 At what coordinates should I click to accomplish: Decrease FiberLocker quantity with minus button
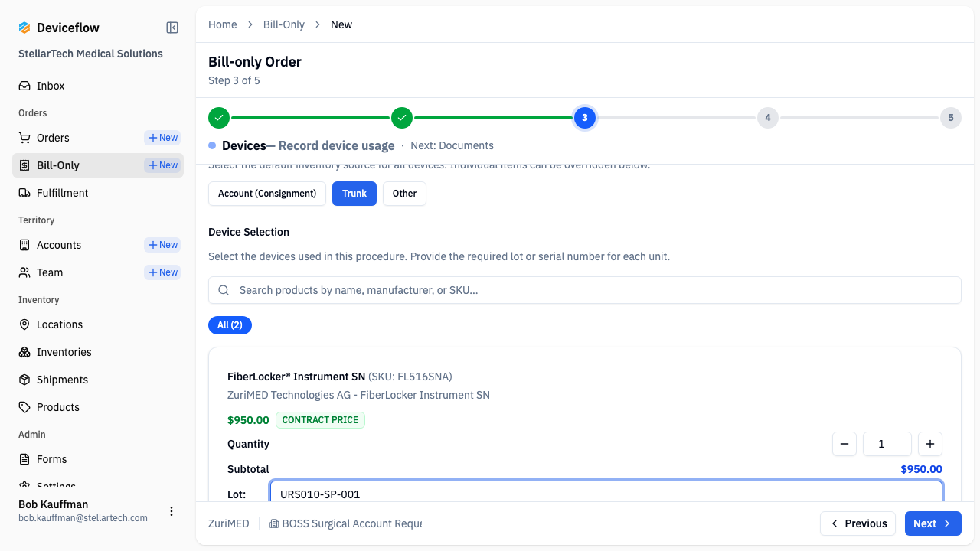(x=844, y=444)
